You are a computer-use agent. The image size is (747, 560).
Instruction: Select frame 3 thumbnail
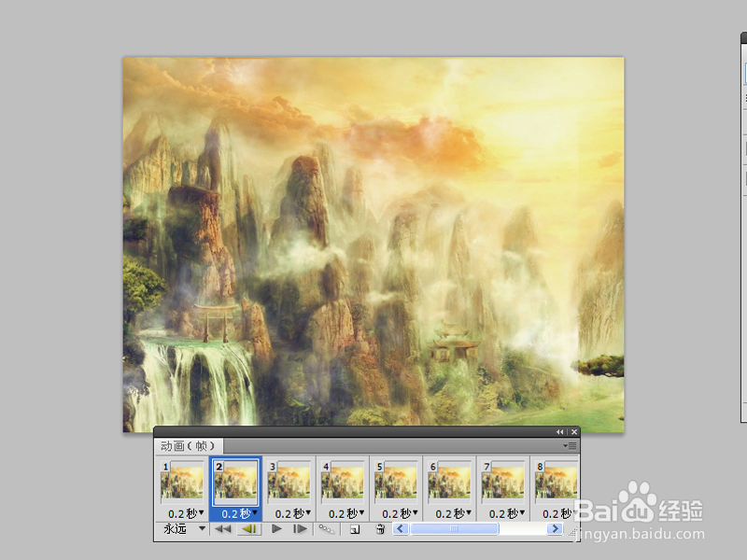pos(289,483)
